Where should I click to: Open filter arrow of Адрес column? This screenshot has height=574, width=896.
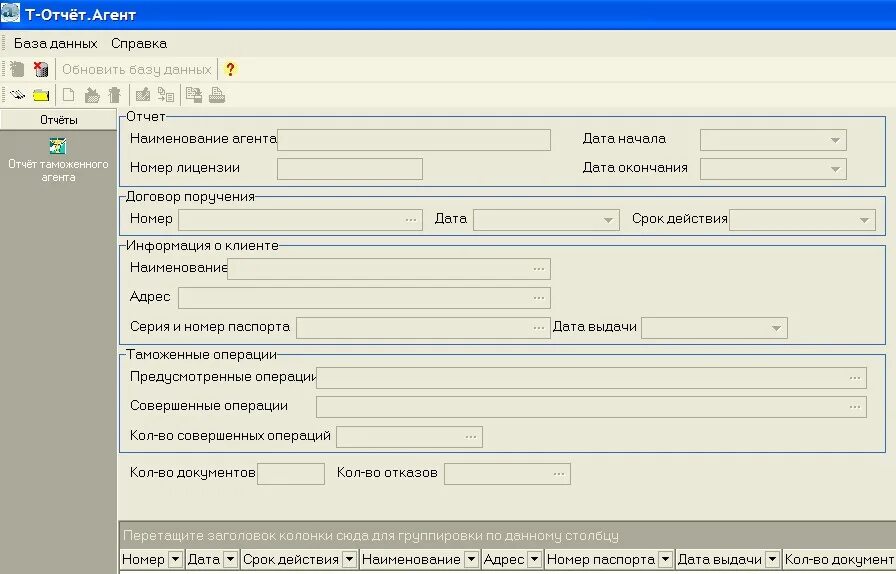[534, 559]
